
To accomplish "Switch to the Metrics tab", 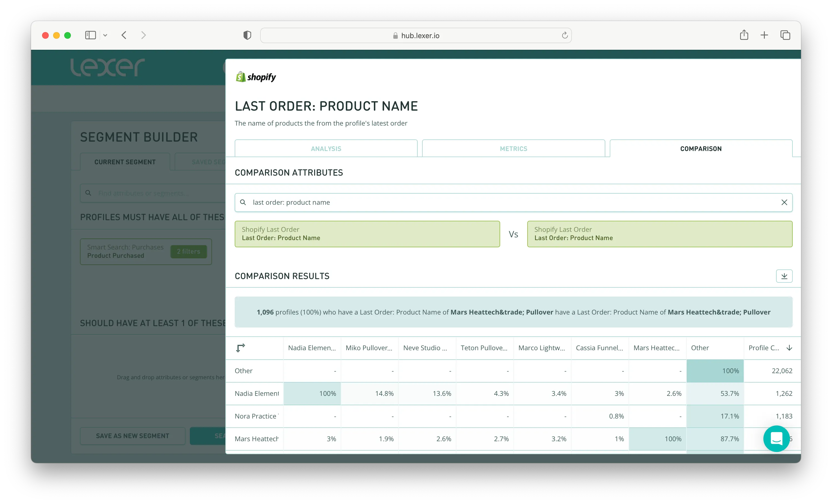I will pyautogui.click(x=513, y=149).
